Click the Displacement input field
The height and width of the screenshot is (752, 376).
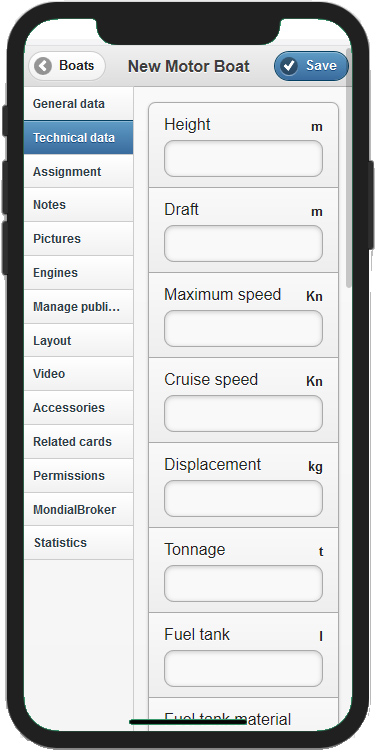point(243,499)
